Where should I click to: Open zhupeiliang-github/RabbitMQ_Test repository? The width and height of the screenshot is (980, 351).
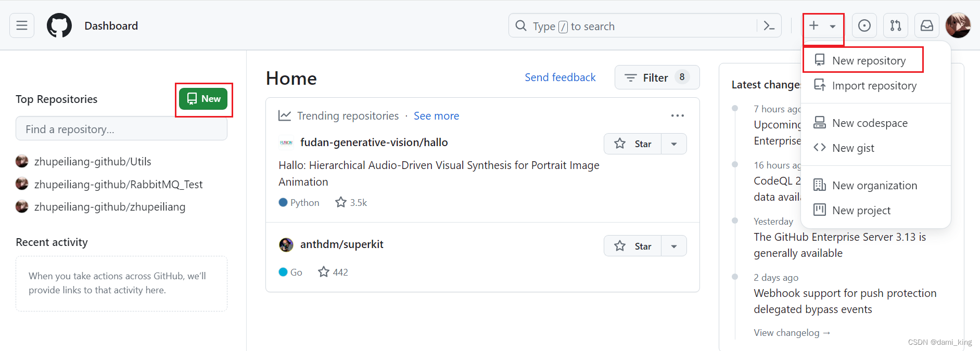pyautogui.click(x=118, y=184)
